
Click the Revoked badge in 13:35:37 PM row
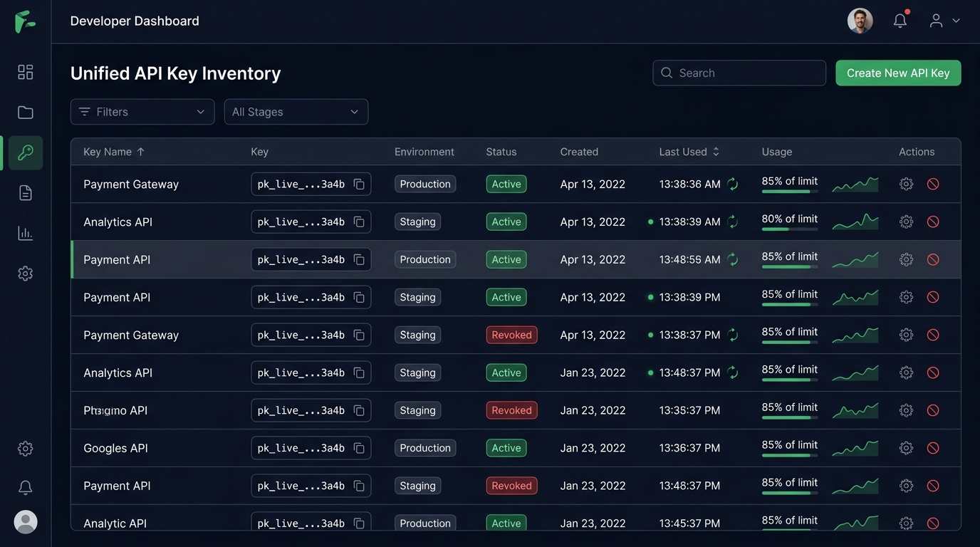click(x=511, y=410)
